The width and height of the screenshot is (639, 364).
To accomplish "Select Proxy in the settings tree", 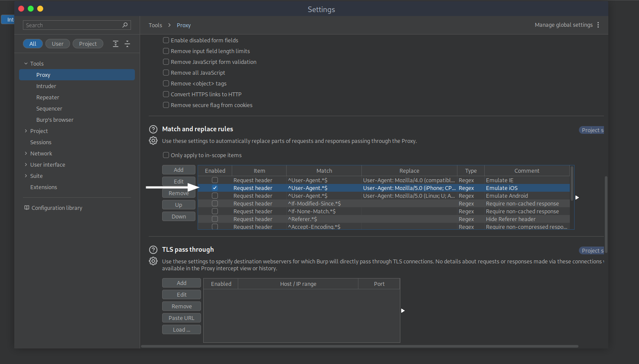I will pos(77,75).
